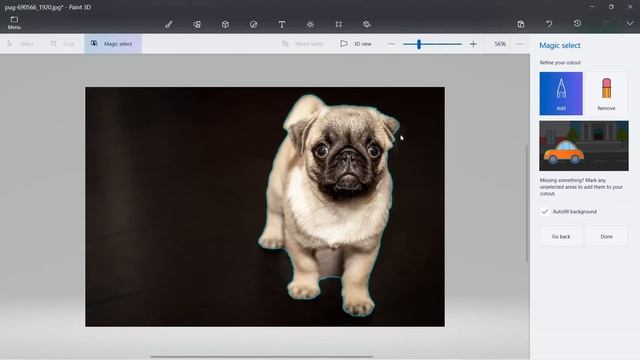Click the orange car tutorial thumbnail
The width and height of the screenshot is (640, 360).
tap(584, 146)
